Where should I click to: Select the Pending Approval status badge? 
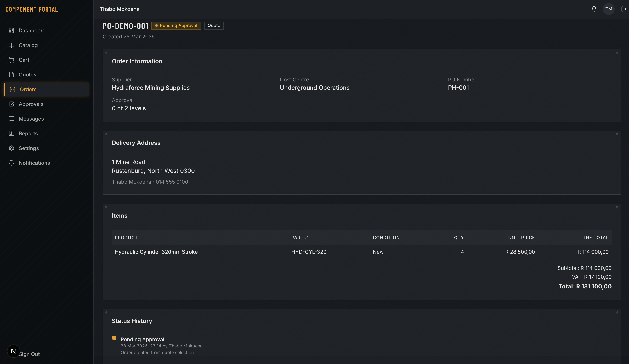pos(176,25)
